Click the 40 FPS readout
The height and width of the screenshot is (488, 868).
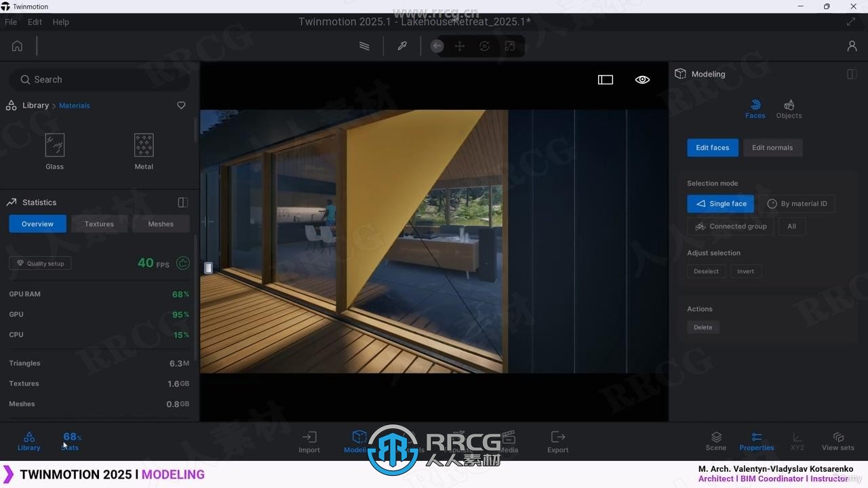pos(153,263)
